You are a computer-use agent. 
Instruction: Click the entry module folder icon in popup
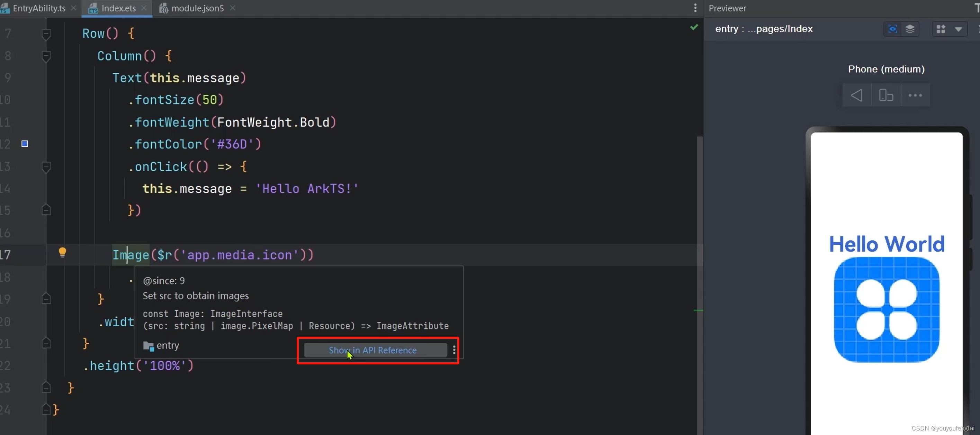149,346
